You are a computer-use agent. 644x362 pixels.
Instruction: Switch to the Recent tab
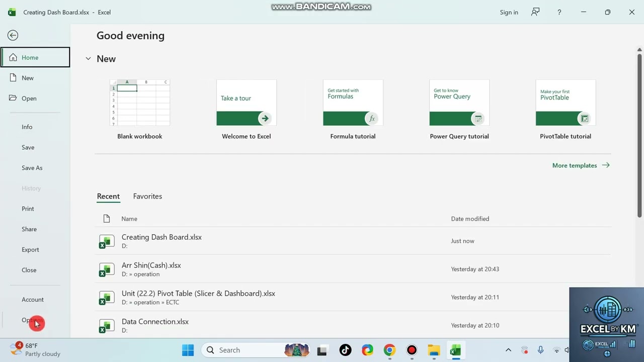point(108,196)
